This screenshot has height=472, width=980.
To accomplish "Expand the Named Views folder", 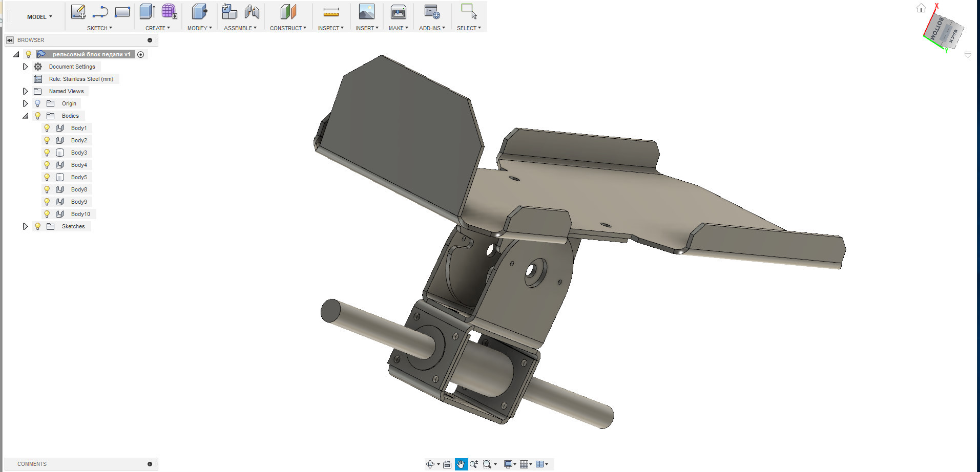I will 25,91.
